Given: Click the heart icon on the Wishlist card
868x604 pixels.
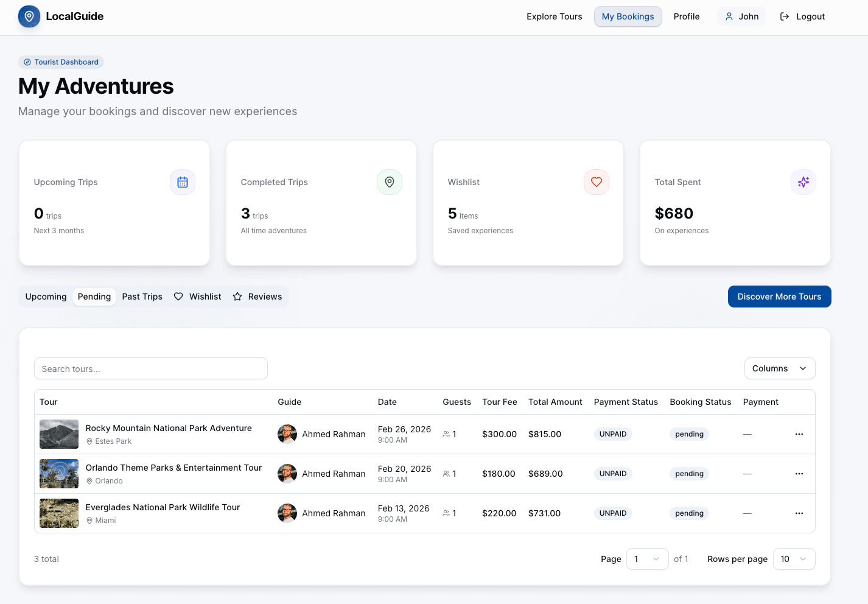Looking at the screenshot, I should [596, 181].
